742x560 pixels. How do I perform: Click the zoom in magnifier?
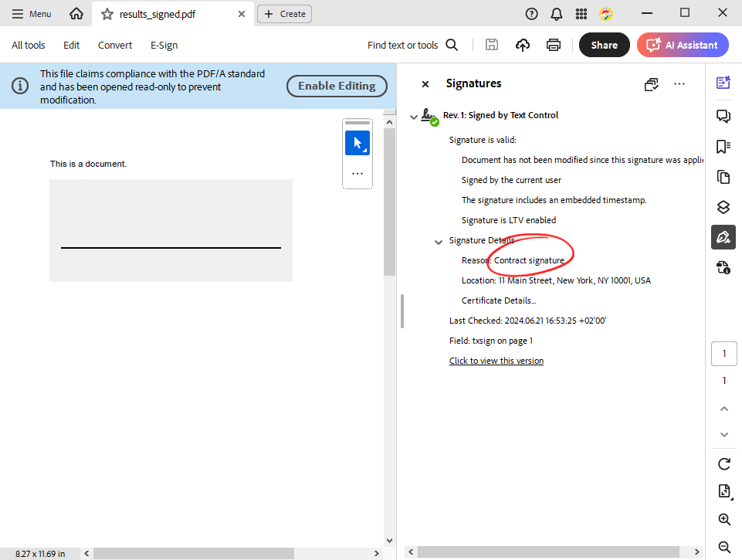(x=724, y=519)
